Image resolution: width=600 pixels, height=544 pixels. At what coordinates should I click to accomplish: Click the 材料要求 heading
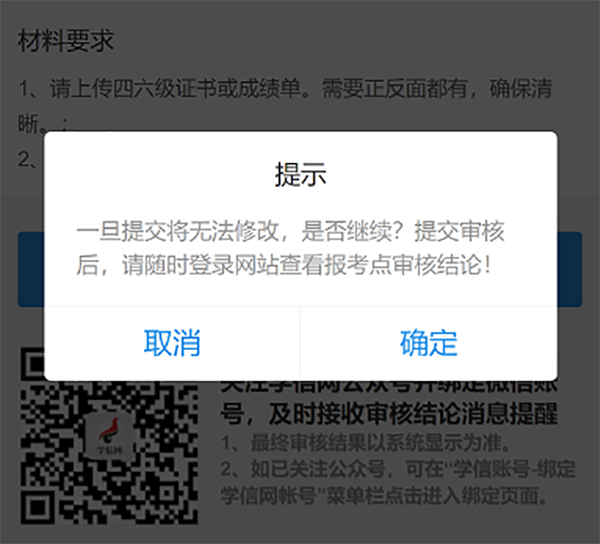[66, 41]
